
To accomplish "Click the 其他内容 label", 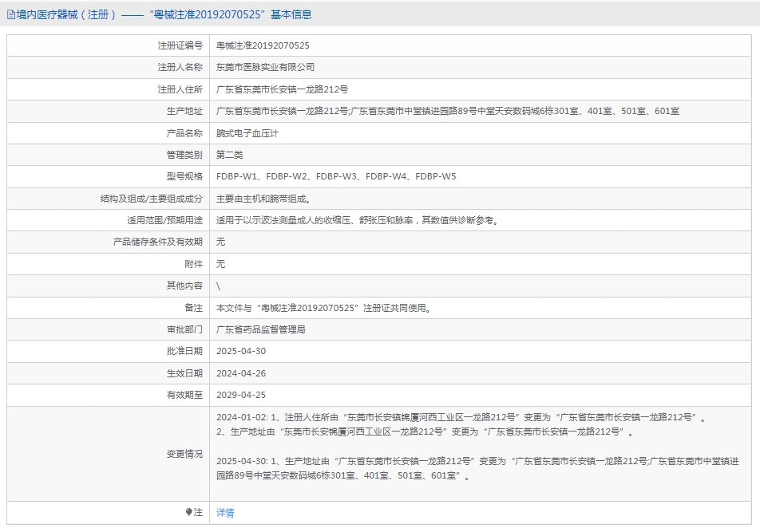I will [184, 286].
